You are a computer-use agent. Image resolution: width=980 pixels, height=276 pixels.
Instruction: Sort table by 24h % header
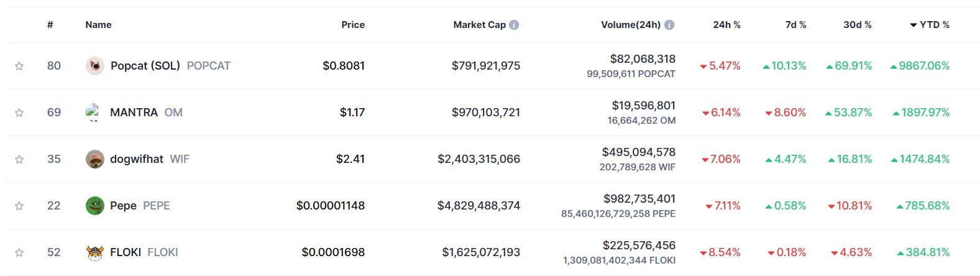tap(726, 25)
